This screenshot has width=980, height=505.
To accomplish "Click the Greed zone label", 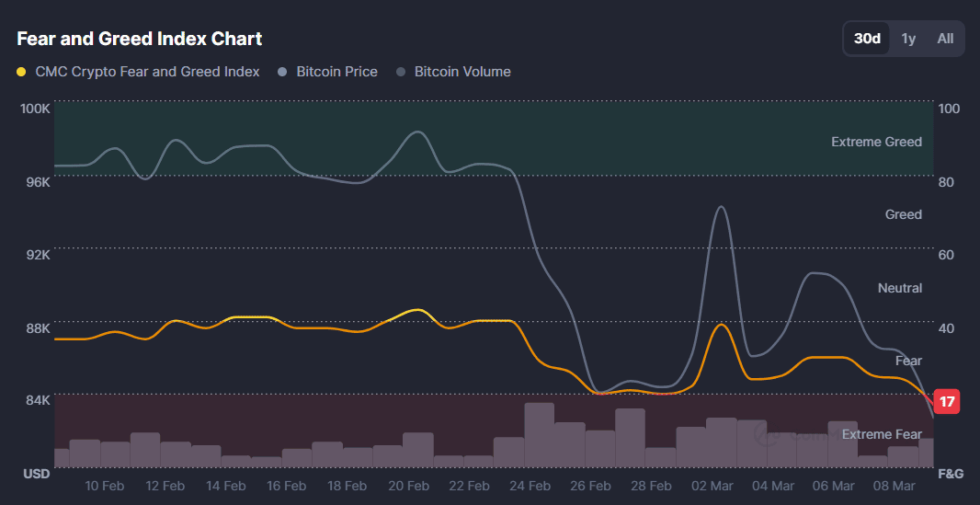I will tap(903, 214).
